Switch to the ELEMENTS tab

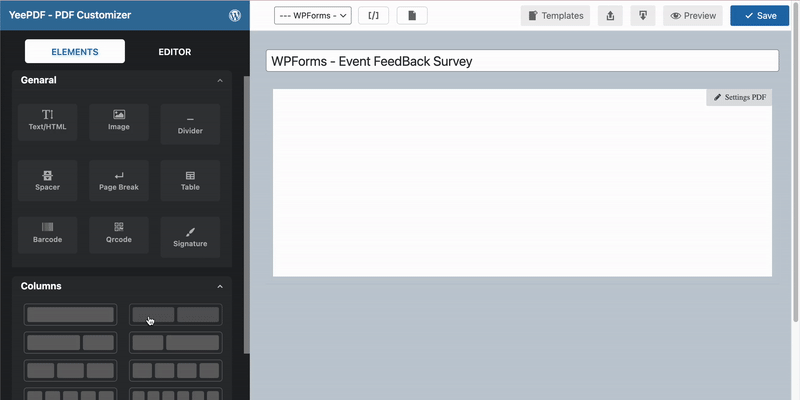75,52
